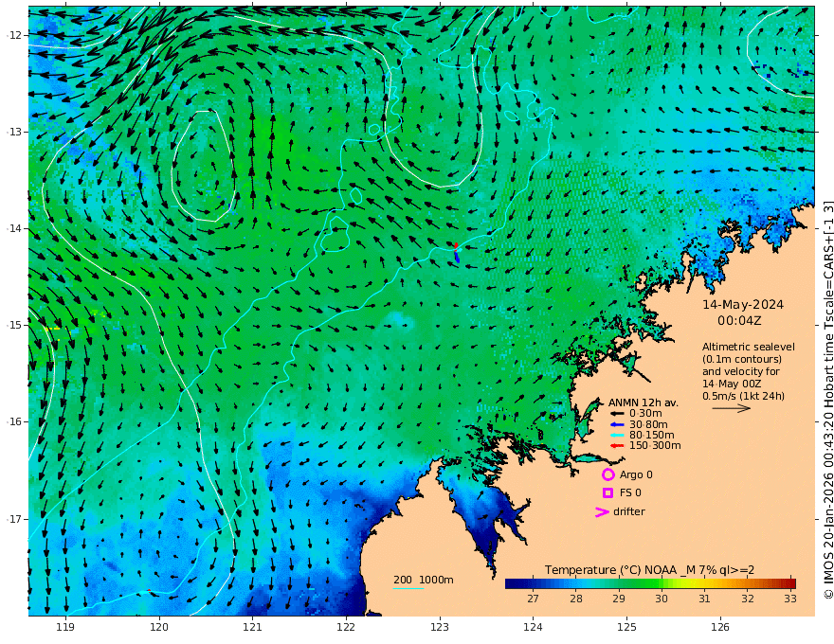Click the '0.5m/s (1kt 24h)' label
Image resolution: width=834 pixels, height=644 pixels.
pos(743,396)
